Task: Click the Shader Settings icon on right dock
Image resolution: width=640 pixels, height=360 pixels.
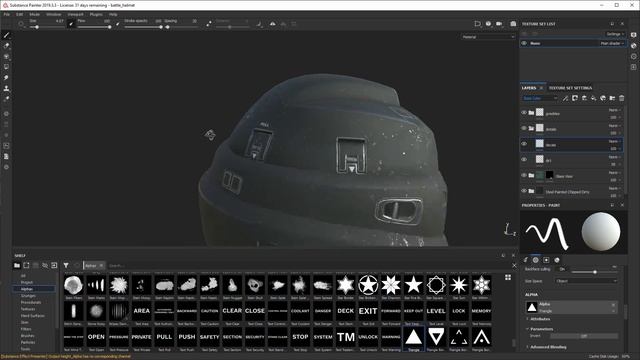Action: point(633,46)
